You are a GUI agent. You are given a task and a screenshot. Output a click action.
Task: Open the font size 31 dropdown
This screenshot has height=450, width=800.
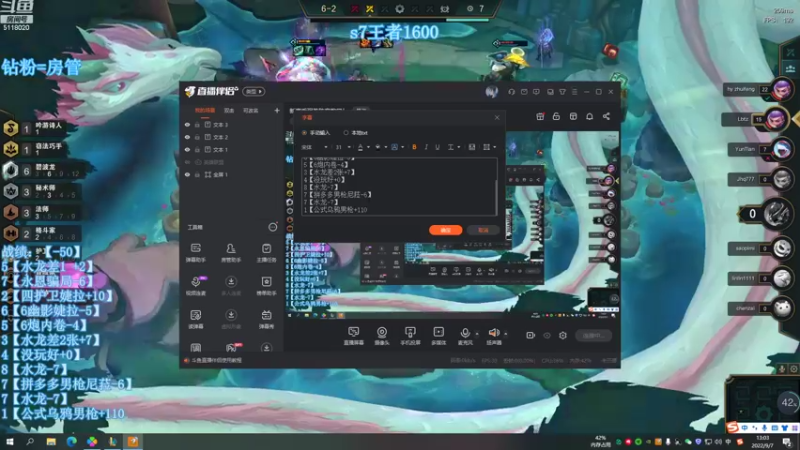[x=342, y=147]
